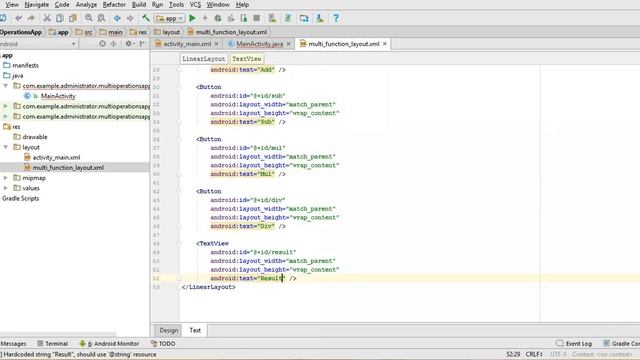Open the TODO tool window

pos(163,344)
